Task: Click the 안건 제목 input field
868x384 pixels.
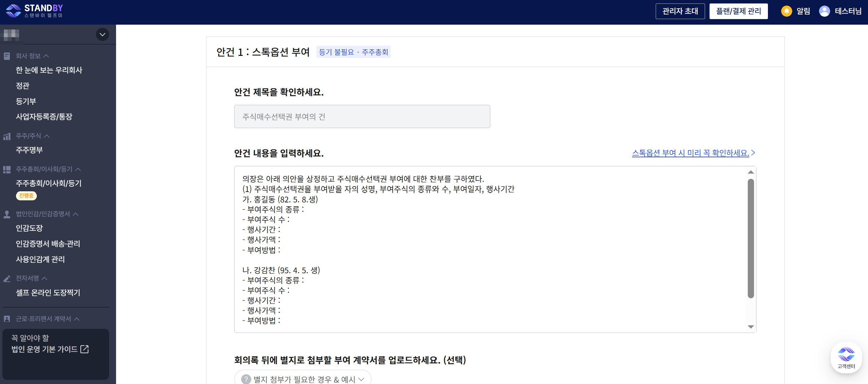Action: coord(362,117)
